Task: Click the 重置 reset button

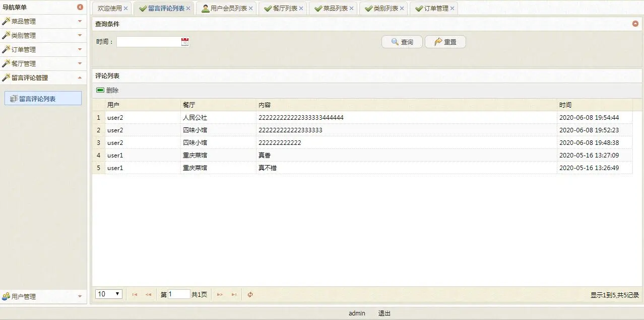Action: 445,42
